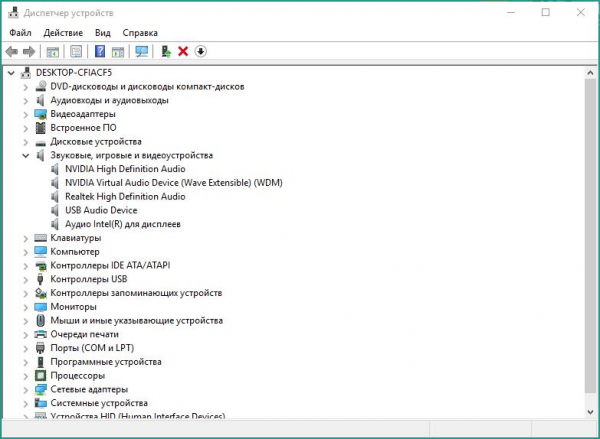Screen dimensions: 600x439
Task: Click the Компьютер monitor icon
Action: pos(41,252)
